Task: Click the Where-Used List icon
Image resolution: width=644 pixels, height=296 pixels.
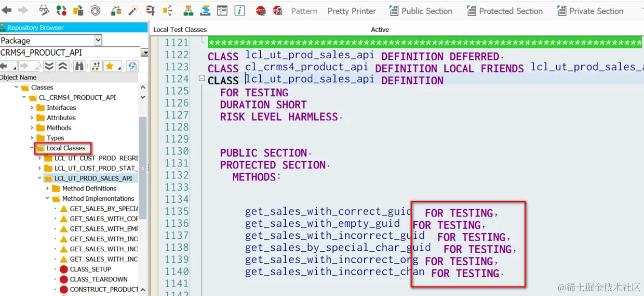Action: click(116, 10)
